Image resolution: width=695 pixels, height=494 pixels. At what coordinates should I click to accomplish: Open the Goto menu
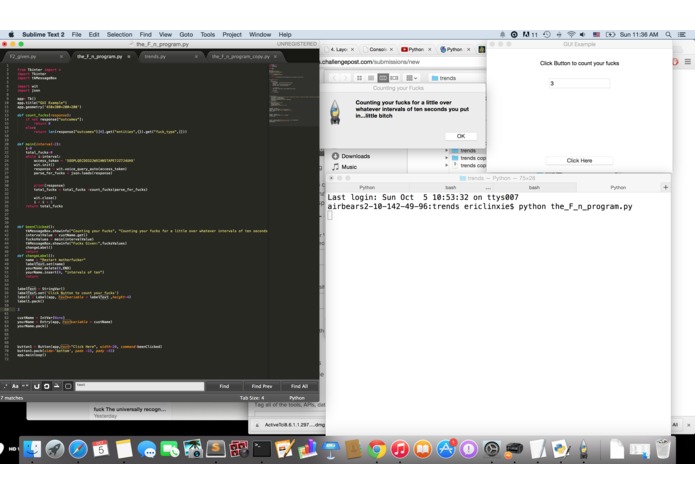point(186,35)
